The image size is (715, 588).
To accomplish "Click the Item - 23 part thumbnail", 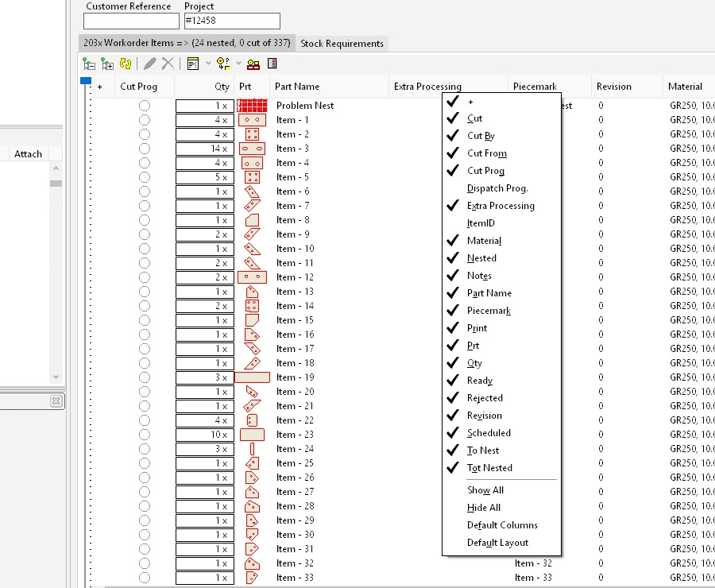I will point(252,435).
